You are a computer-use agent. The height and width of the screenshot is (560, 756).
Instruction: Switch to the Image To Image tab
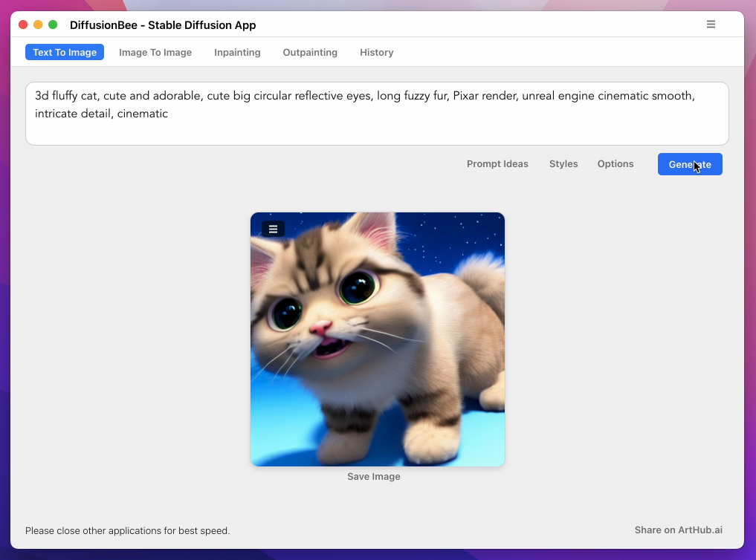[155, 52]
